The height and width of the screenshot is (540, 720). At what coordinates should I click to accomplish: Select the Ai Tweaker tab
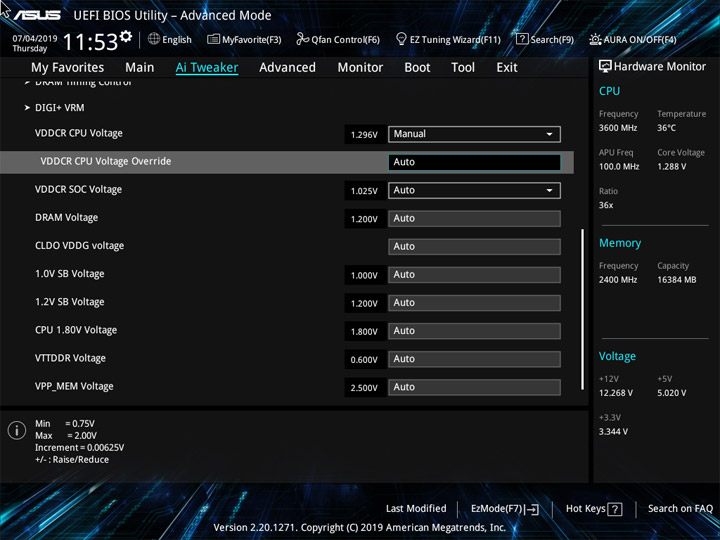[207, 68]
